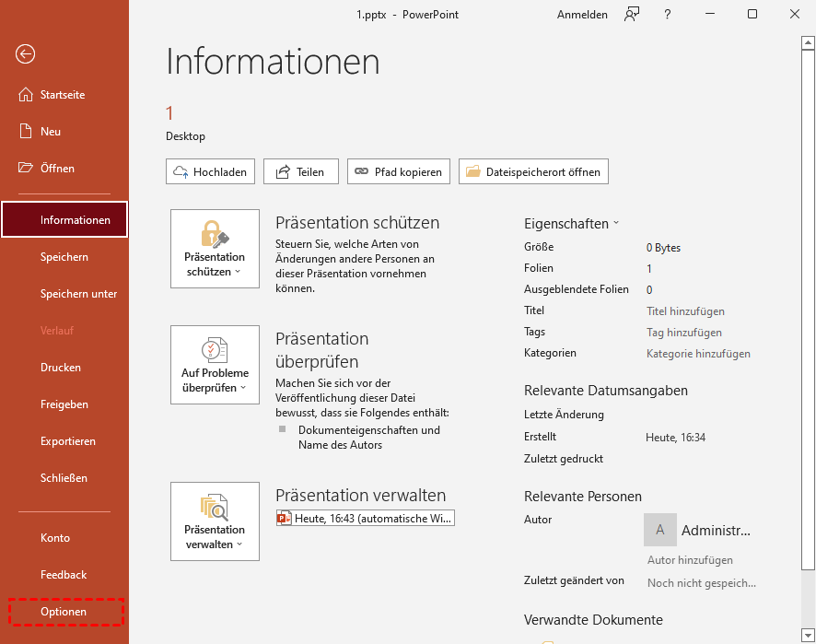This screenshot has height=644, width=816.
Task: Open help with the question mark icon
Action: [x=667, y=14]
